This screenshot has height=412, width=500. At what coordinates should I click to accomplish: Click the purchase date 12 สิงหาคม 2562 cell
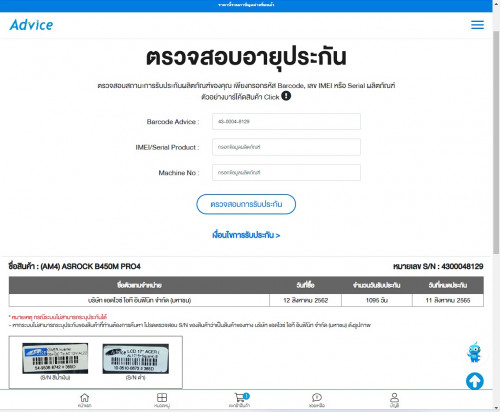click(305, 300)
